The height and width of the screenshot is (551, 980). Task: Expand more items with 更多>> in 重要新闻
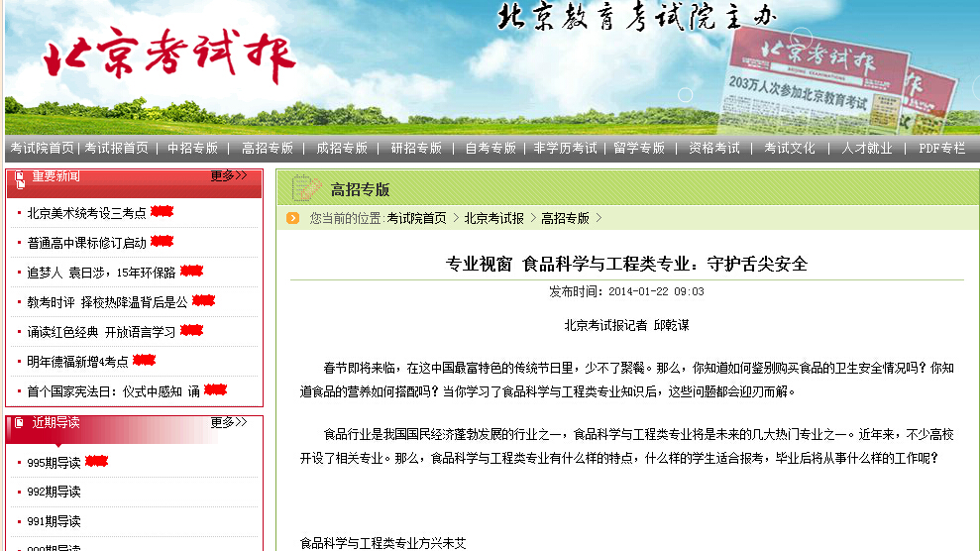point(228,176)
